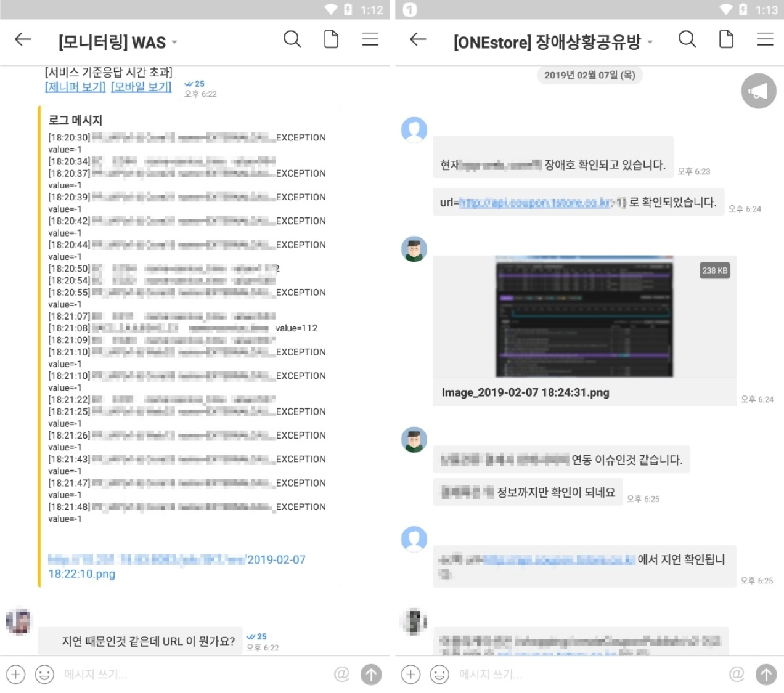This screenshot has height=693, width=784.
Task: View Image_2019-02-07 18:24:31.png thumbnail
Action: point(584,317)
